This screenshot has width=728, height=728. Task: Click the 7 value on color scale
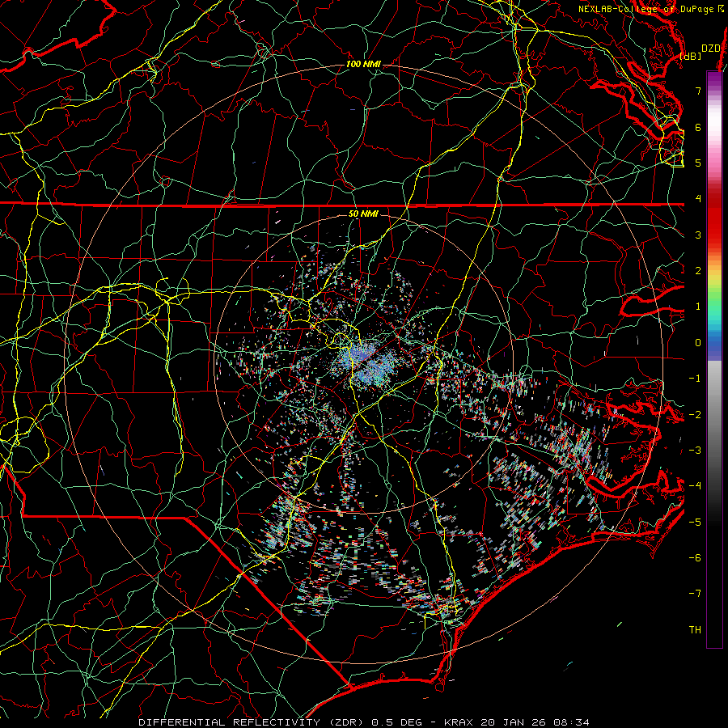(x=698, y=91)
